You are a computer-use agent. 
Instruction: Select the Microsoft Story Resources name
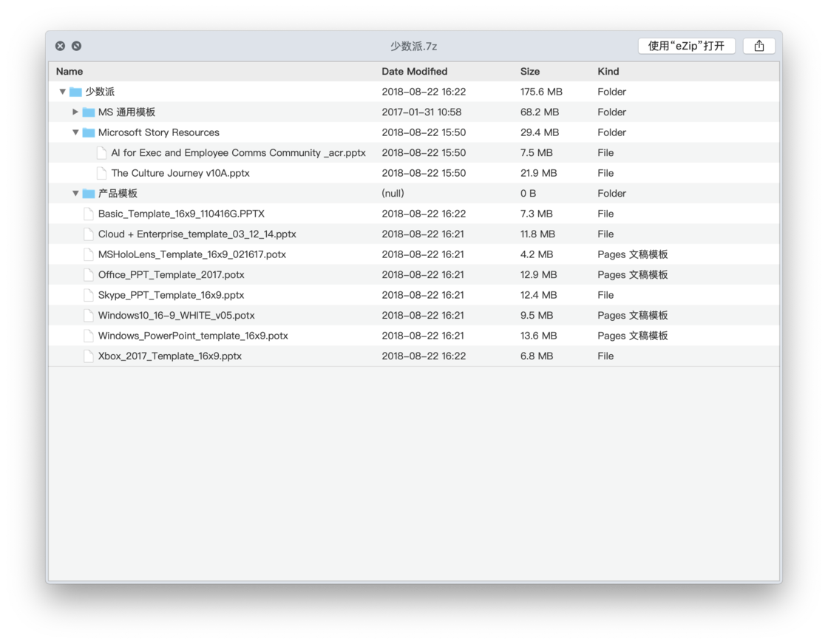tap(158, 132)
